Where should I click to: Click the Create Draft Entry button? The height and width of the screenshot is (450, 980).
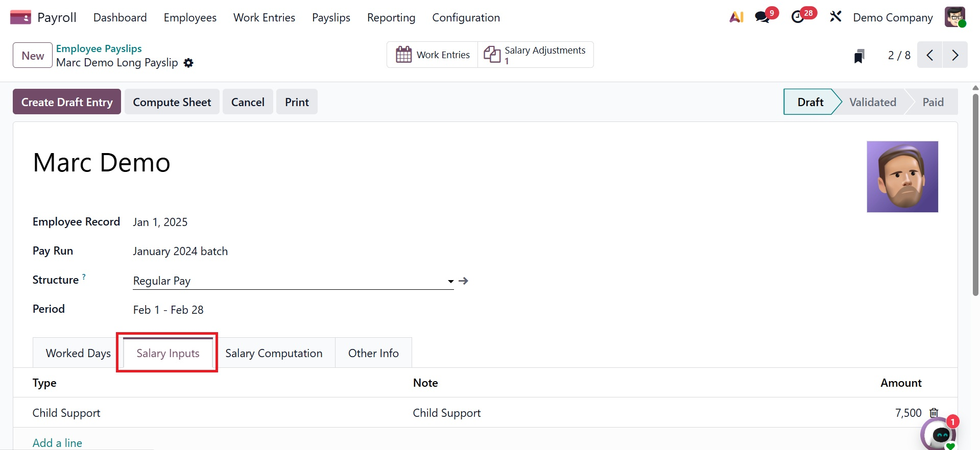point(67,102)
